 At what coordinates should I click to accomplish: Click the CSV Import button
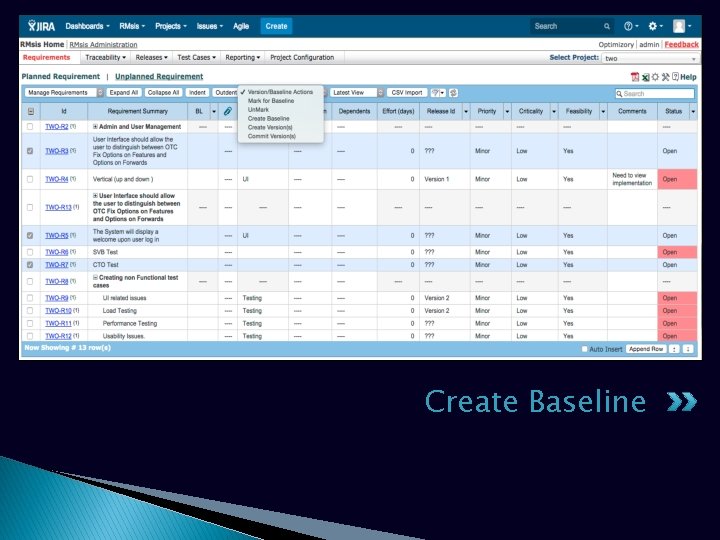[407, 93]
